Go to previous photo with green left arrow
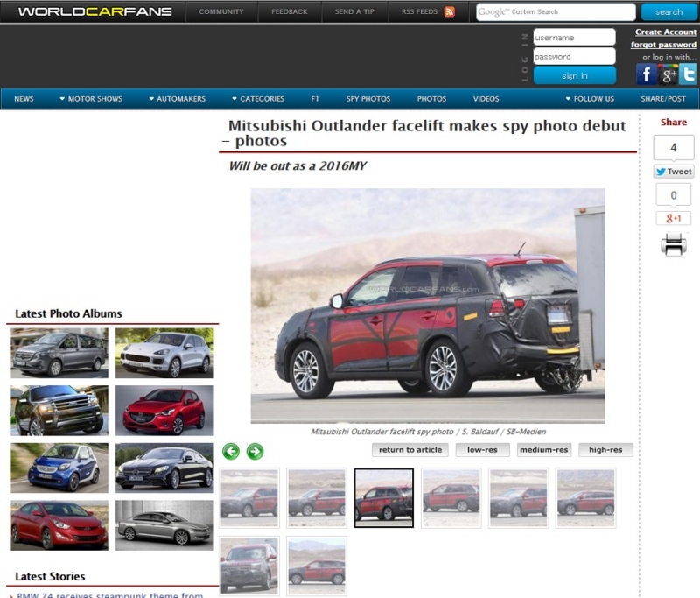Screen dimensions: 700x598 (x=231, y=451)
